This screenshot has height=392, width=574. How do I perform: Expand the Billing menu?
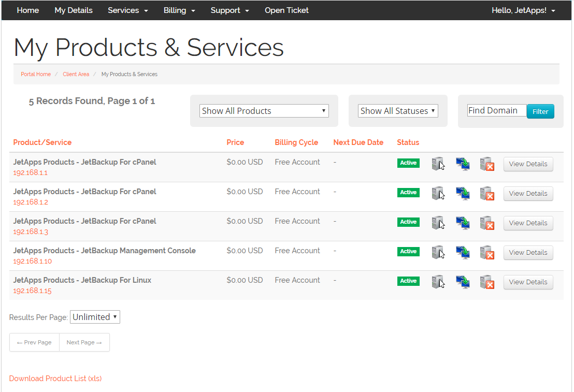point(179,10)
